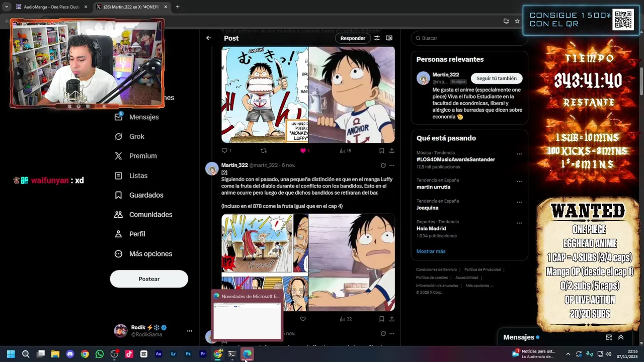Open first post manga Luffy image

[x=265, y=95]
